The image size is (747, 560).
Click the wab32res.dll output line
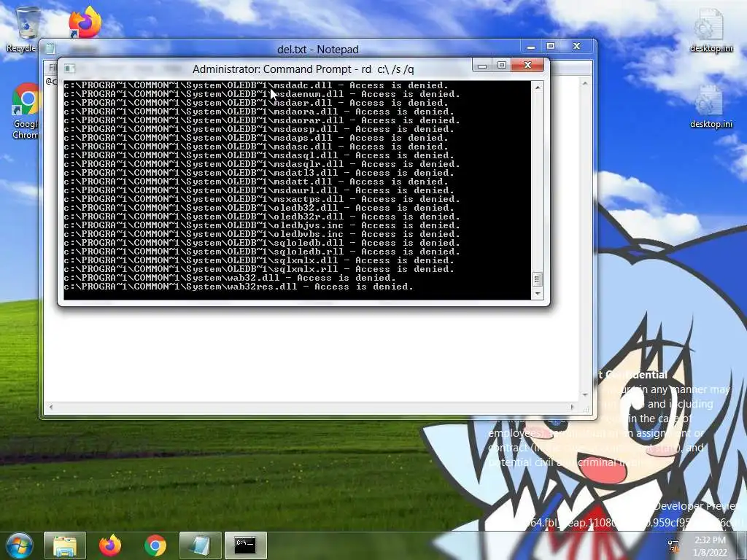(x=239, y=287)
